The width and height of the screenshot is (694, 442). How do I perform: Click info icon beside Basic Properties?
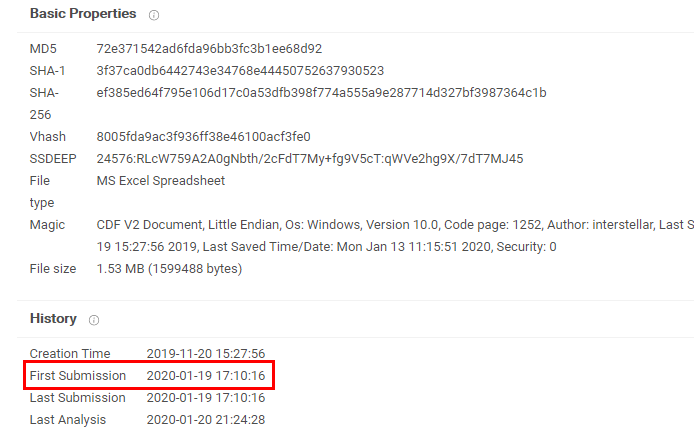[x=154, y=15]
